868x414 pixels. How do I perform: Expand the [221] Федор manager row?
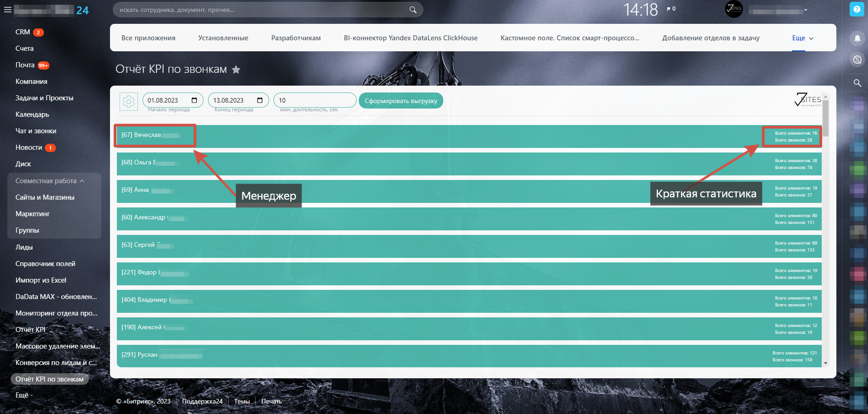[469, 274]
